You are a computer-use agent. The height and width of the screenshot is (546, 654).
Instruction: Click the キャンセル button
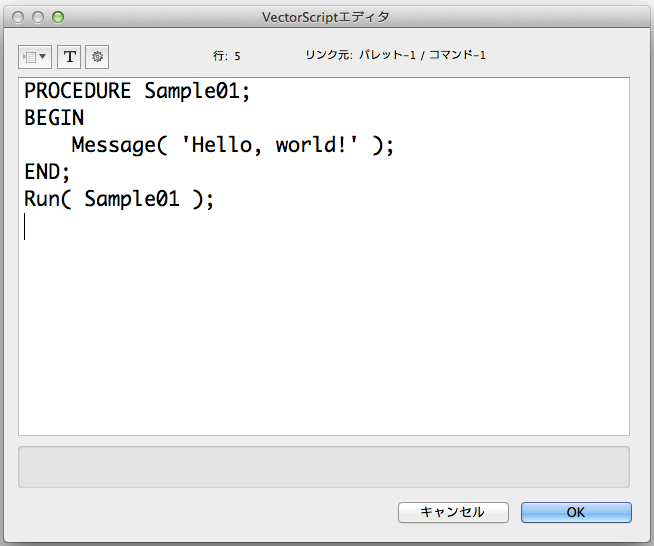click(x=453, y=512)
